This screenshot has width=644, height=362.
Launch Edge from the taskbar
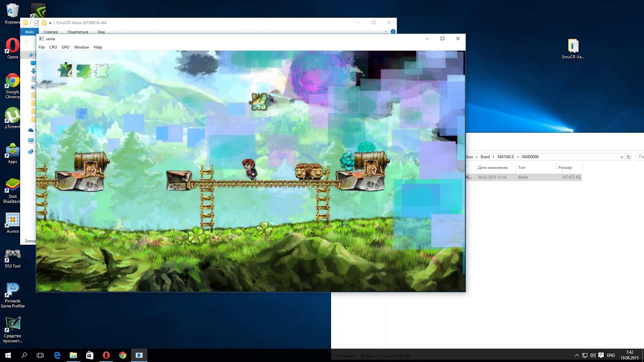57,355
